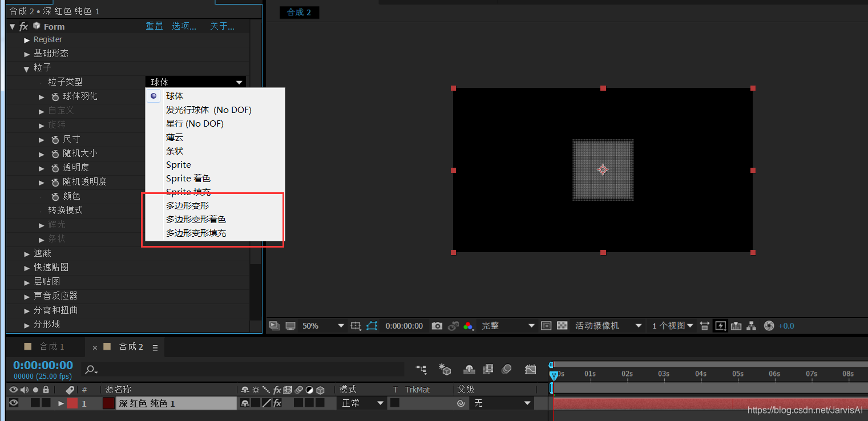Image resolution: width=868 pixels, height=421 pixels.
Task: Select the 球体 radio option in the list
Action: coord(154,96)
